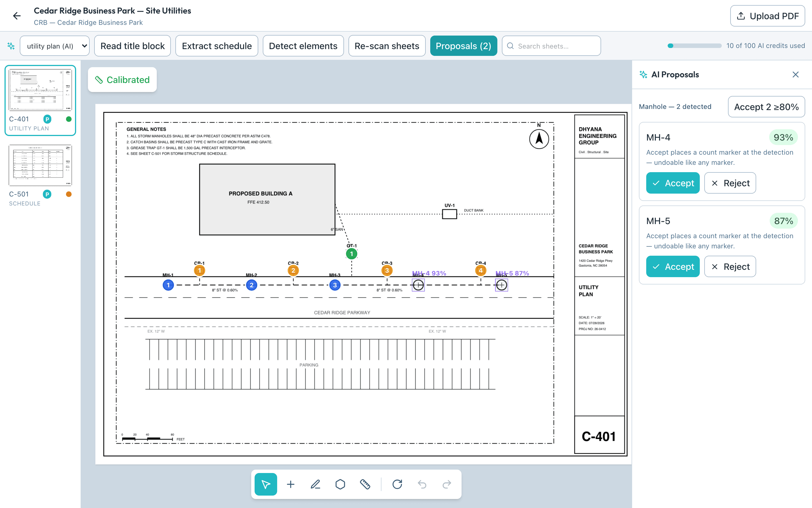The height and width of the screenshot is (508, 812).
Task: Click blue manhole marker 1
Action: coord(168,285)
